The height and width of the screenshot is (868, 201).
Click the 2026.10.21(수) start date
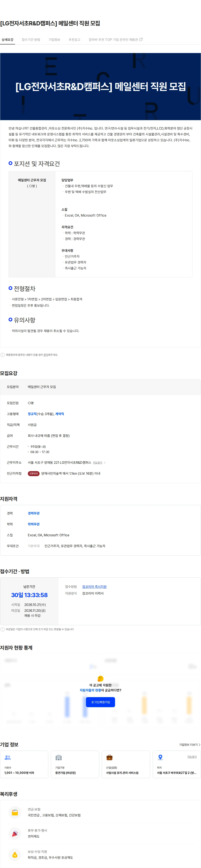35,604
